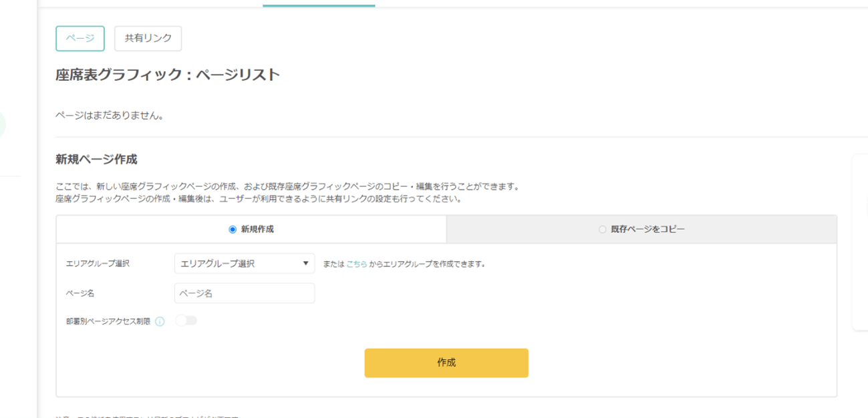Click the 座席表グラフィック：ページリスト heading
The width and height of the screenshot is (868, 418).
168,75
